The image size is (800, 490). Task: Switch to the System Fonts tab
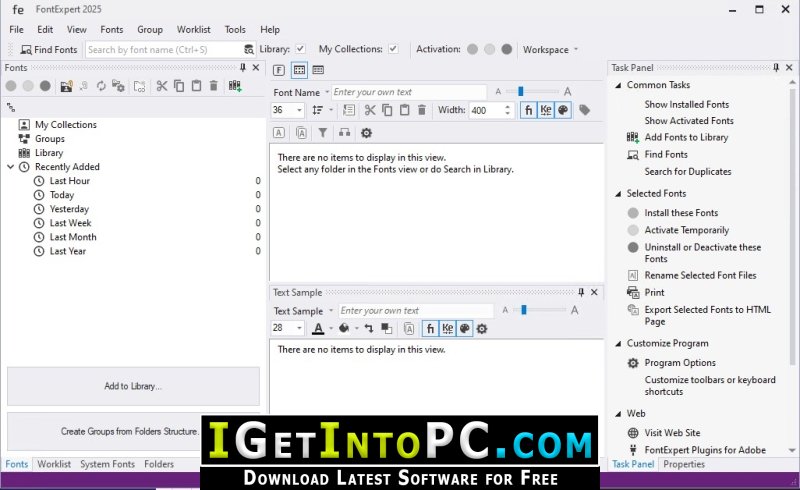coord(107,464)
